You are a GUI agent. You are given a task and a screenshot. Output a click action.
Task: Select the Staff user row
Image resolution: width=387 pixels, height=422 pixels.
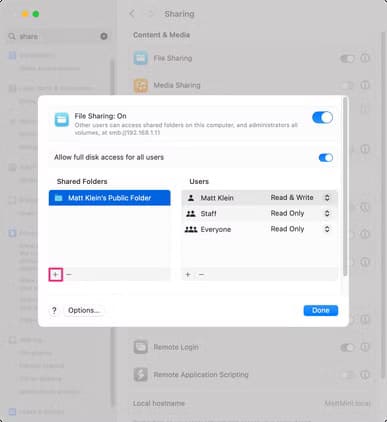coord(259,213)
